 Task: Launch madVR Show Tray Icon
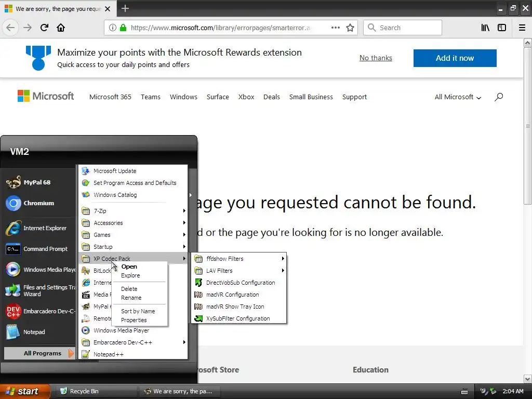click(x=239, y=307)
